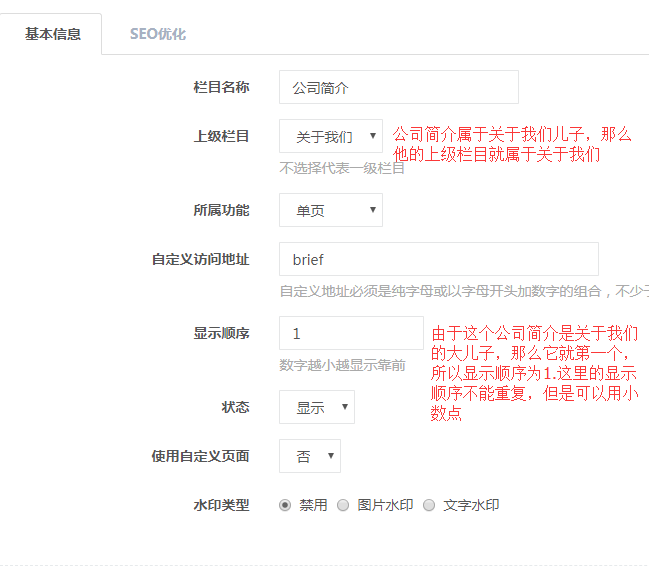Enable the 文字水印 radio option
Image resolution: width=649 pixels, height=568 pixels.
point(429,505)
